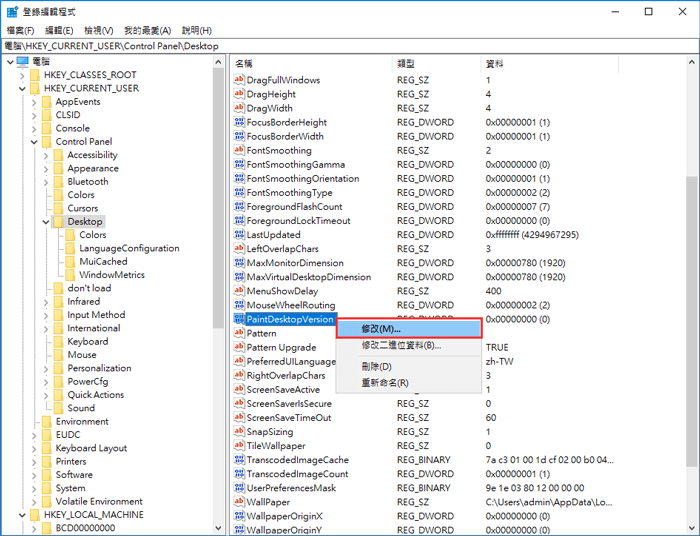Select the PaintDesktopVersion value
Image resolution: width=700 pixels, height=536 pixels.
(290, 319)
